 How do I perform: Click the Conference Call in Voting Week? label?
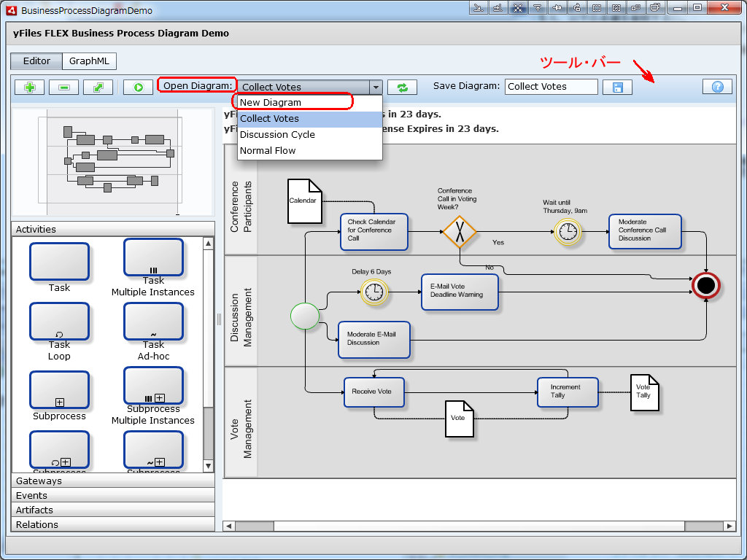point(457,198)
